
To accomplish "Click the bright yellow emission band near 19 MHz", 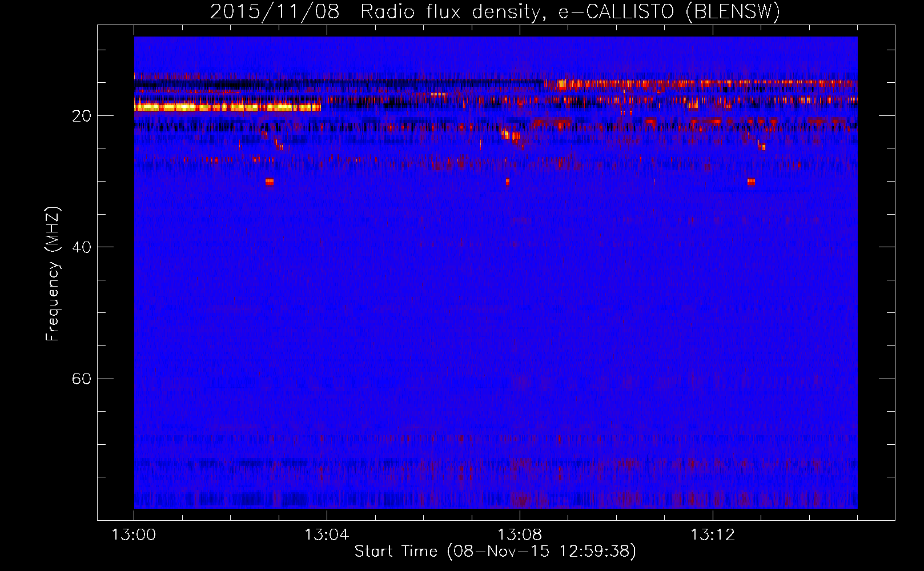I will click(x=227, y=107).
